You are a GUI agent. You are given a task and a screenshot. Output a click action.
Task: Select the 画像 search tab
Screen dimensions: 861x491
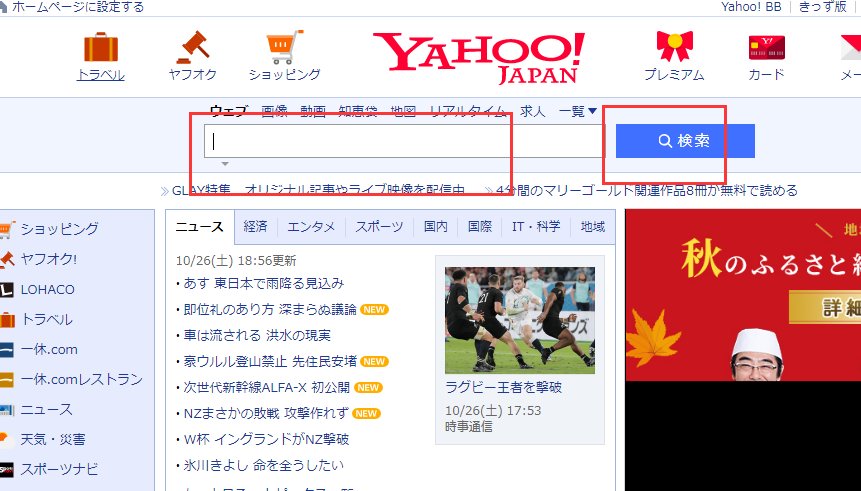pyautogui.click(x=275, y=111)
